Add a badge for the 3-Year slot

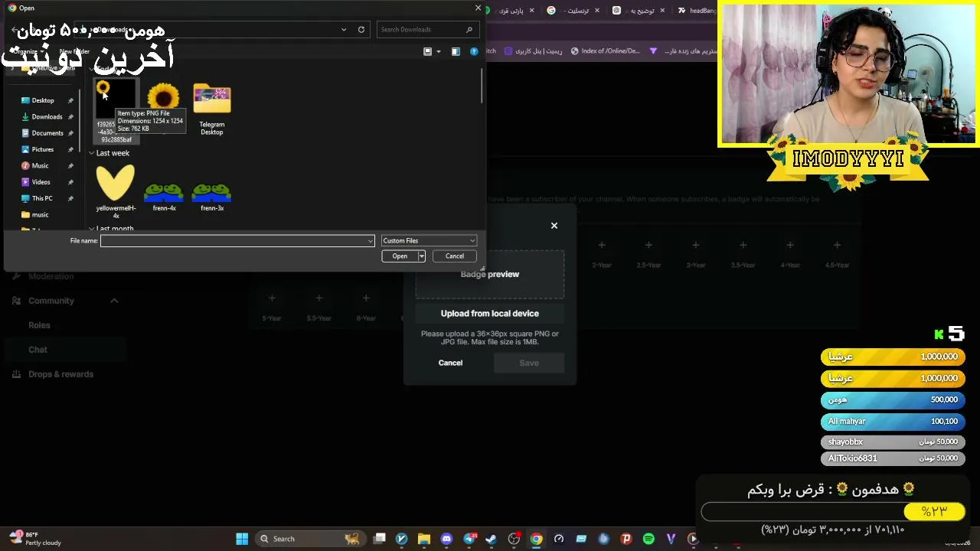point(695,245)
